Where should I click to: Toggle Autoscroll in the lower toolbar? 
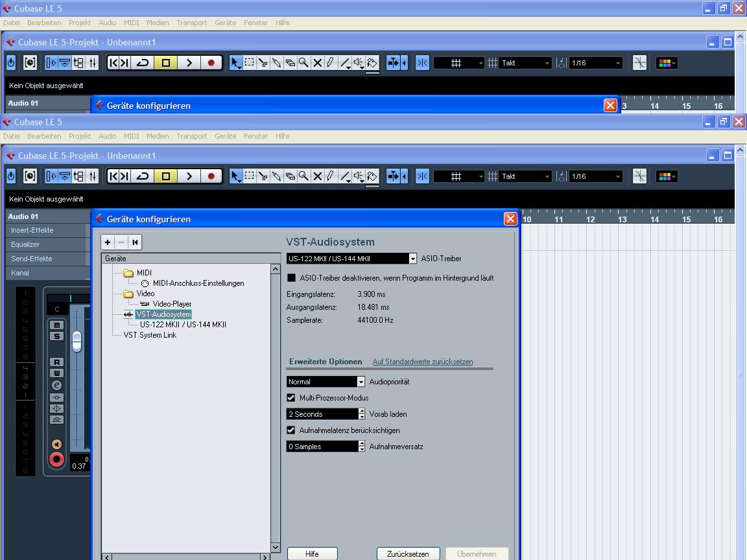tap(394, 176)
